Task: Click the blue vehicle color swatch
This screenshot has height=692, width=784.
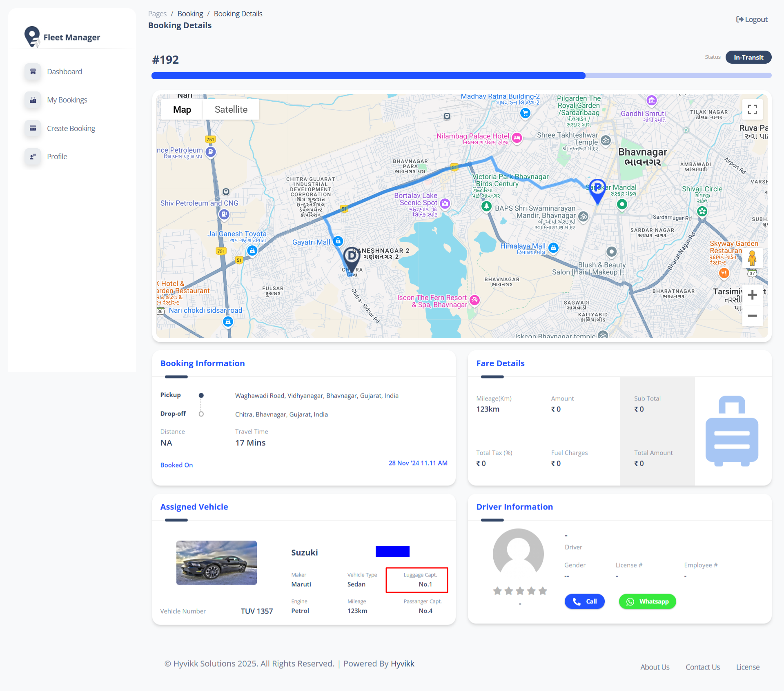Action: (392, 552)
